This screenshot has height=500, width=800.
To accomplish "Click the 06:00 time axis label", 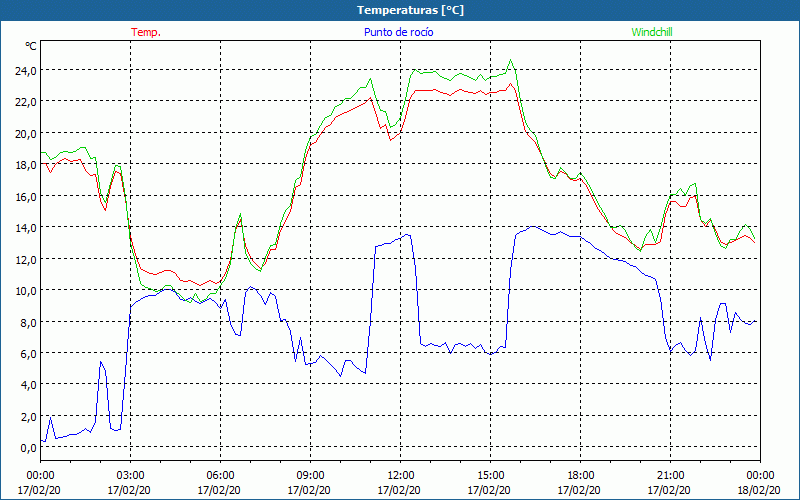I will click(x=220, y=476).
